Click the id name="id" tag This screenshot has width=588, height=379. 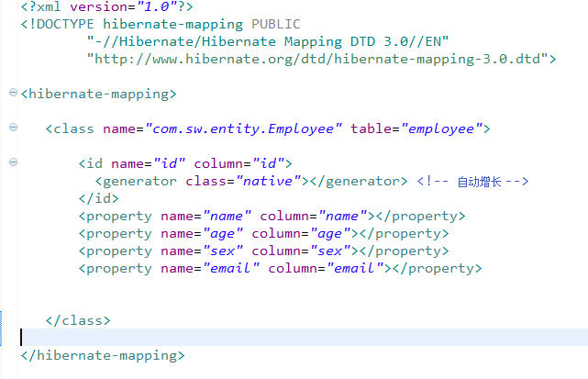pyautogui.click(x=185, y=163)
